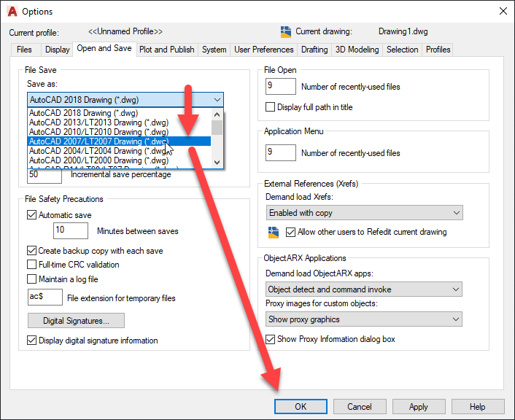This screenshot has height=420, width=515.
Task: Click the Cancel button
Action: click(360, 407)
